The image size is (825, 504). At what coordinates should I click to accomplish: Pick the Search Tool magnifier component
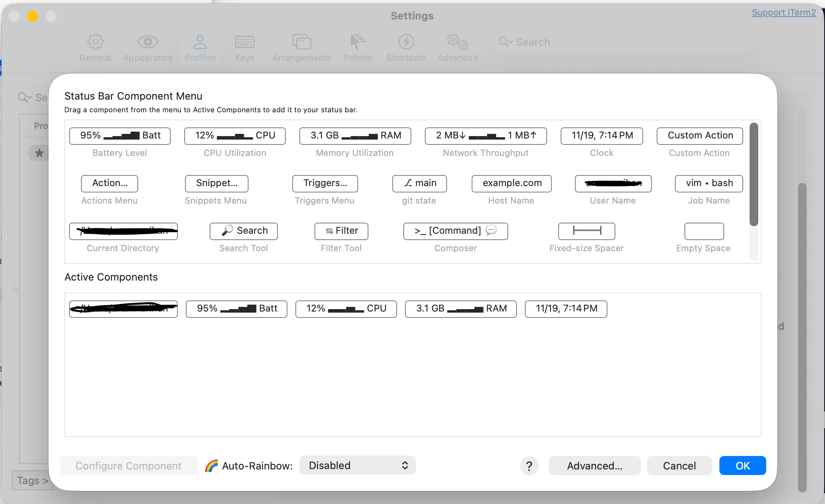(x=243, y=231)
